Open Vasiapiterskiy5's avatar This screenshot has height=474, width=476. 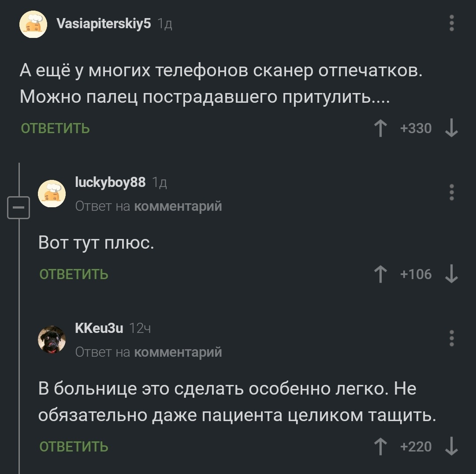tap(33, 25)
